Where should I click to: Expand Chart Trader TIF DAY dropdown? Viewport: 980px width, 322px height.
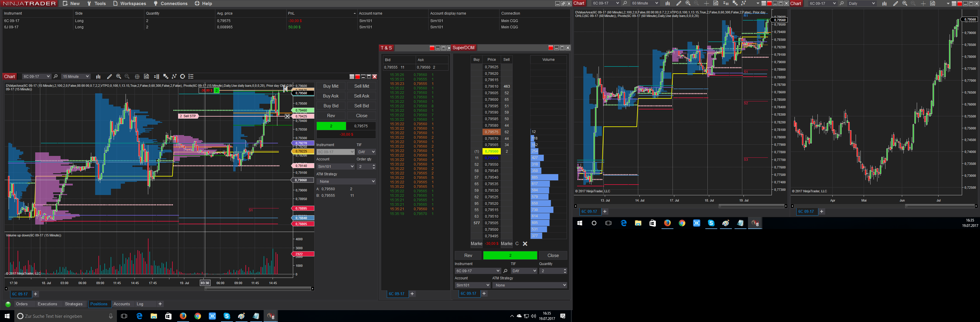[366, 152]
